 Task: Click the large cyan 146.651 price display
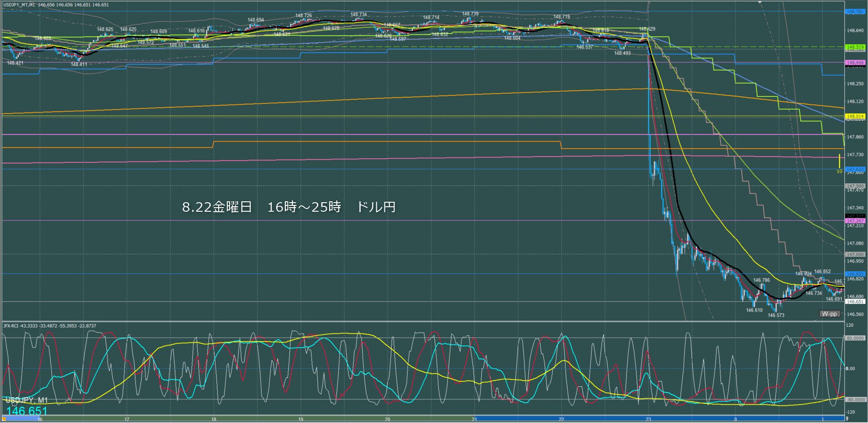tap(27, 411)
